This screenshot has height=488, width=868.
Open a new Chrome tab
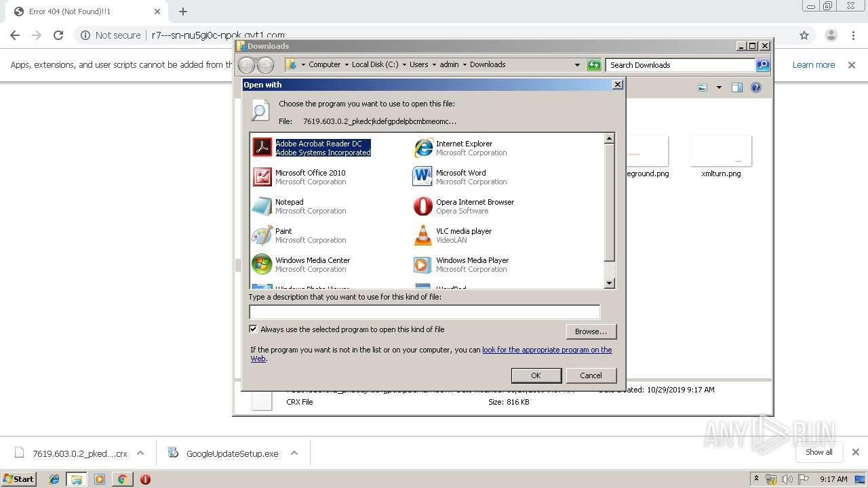point(183,12)
